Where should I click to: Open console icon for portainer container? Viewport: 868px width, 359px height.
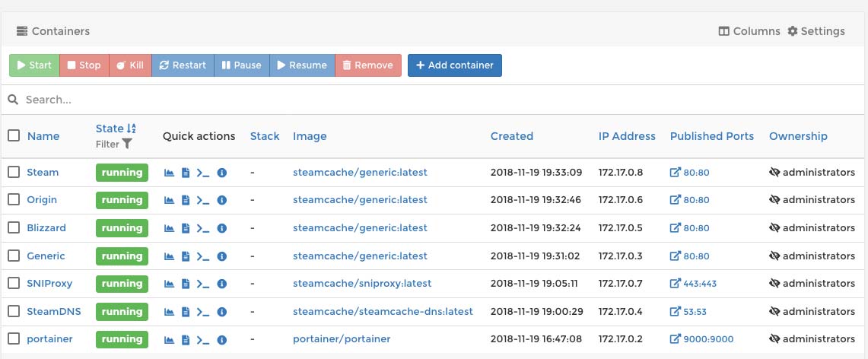(203, 340)
